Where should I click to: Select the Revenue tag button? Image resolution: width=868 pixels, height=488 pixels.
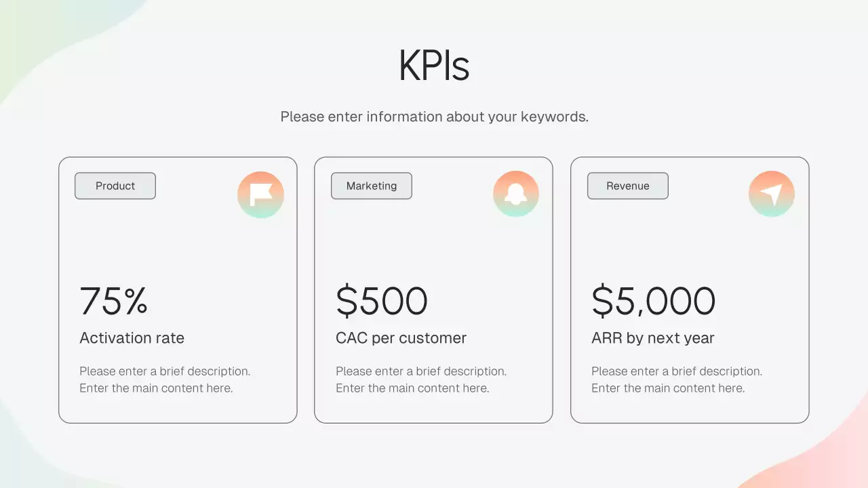[x=628, y=186]
